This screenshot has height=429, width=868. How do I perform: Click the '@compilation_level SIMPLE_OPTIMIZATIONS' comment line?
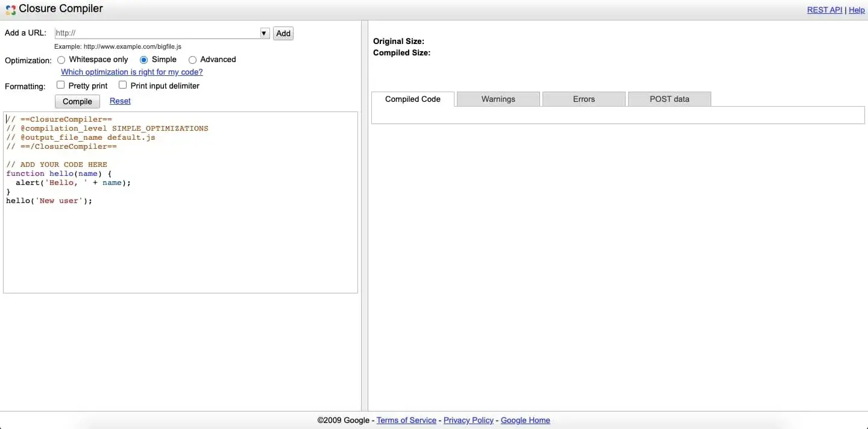click(x=107, y=128)
